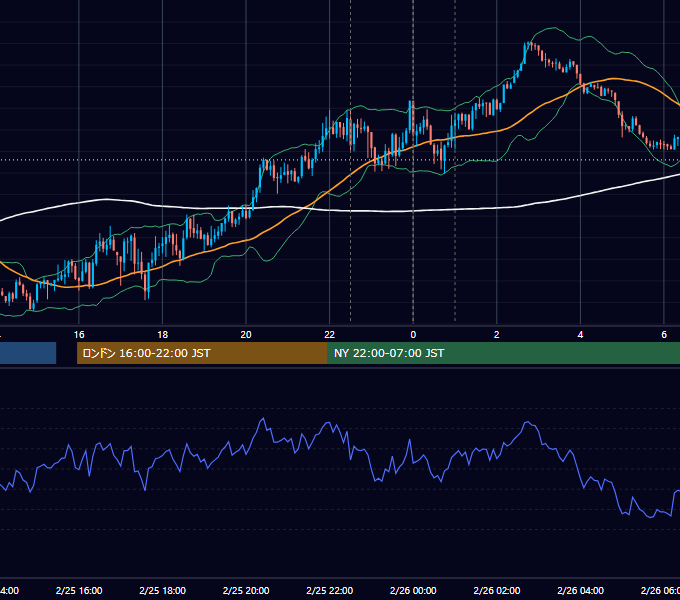Click the NY 22:00-07:00 JST session bar
The height and width of the screenshot is (600, 680).
503,353
